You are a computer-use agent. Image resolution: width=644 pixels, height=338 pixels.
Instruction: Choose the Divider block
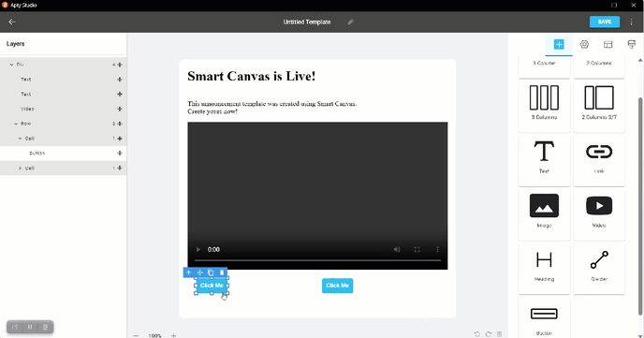click(599, 268)
